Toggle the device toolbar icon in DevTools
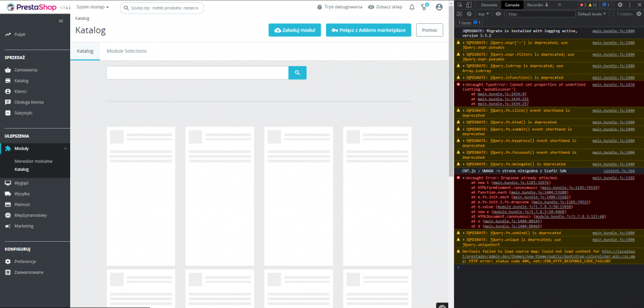The height and width of the screenshot is (308, 644). [469, 5]
